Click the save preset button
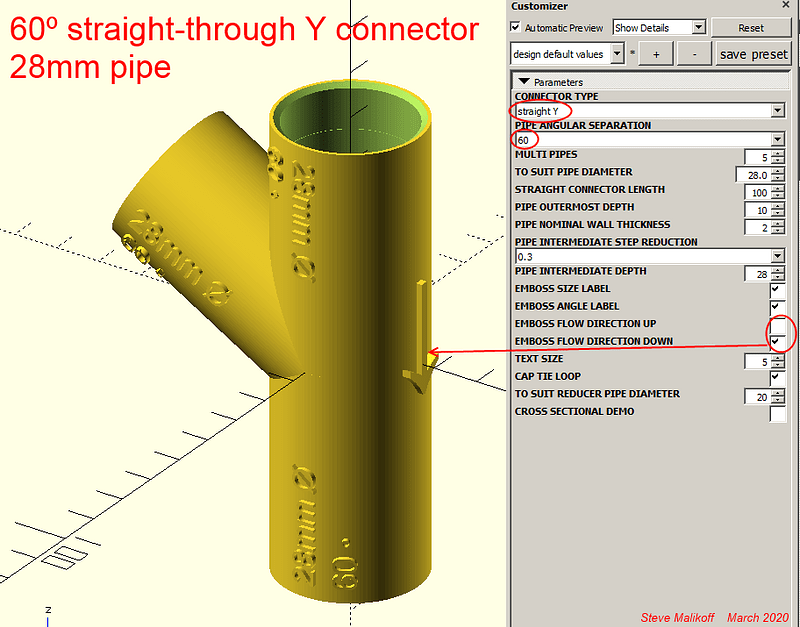Screen dimensions: 800x627 click(x=754, y=54)
